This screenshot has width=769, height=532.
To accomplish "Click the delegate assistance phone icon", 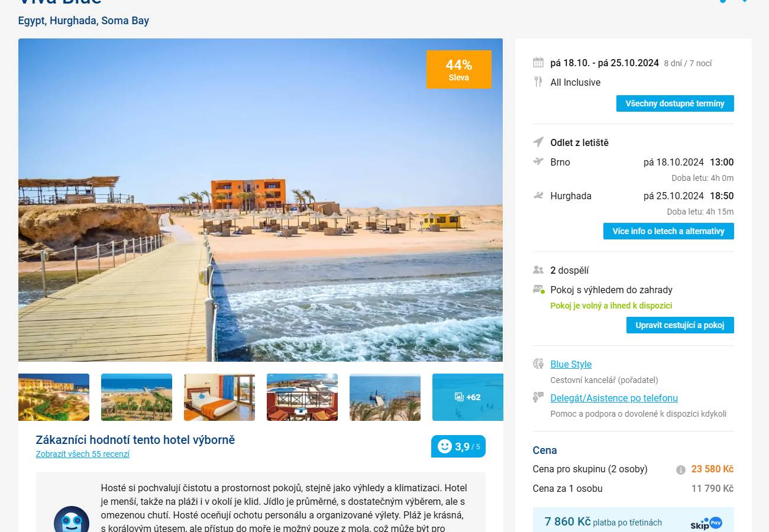I will click(538, 397).
